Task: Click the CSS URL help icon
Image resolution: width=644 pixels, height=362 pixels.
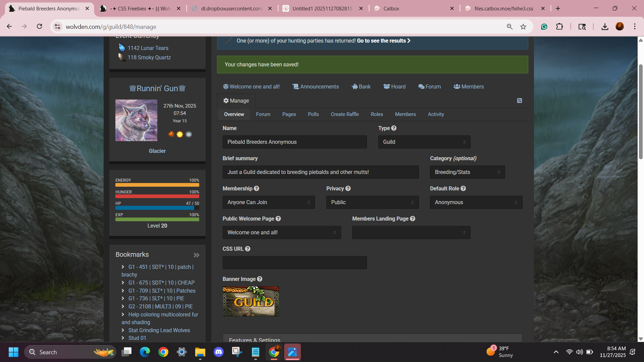Action: pyautogui.click(x=248, y=249)
